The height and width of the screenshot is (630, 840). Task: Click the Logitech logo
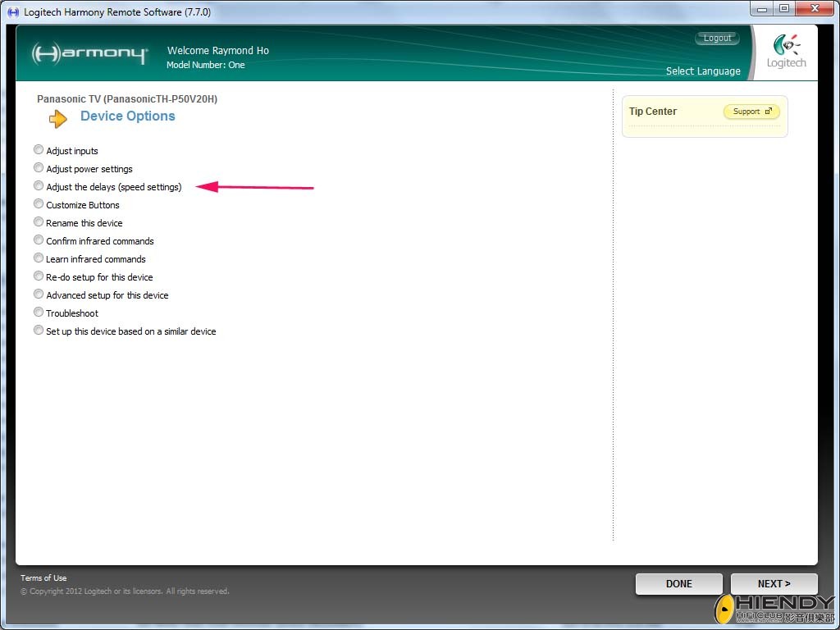pyautogui.click(x=786, y=52)
